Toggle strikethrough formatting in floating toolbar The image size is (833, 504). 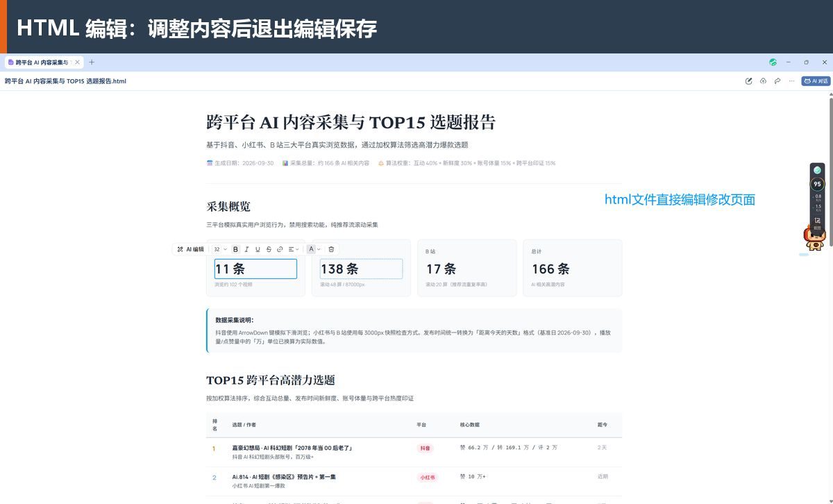coord(269,249)
